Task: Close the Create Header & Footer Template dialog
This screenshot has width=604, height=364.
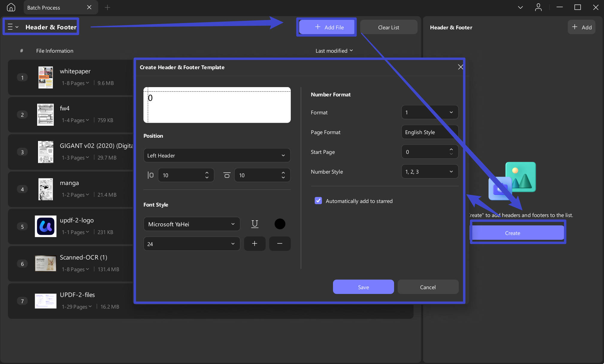Action: click(x=461, y=67)
